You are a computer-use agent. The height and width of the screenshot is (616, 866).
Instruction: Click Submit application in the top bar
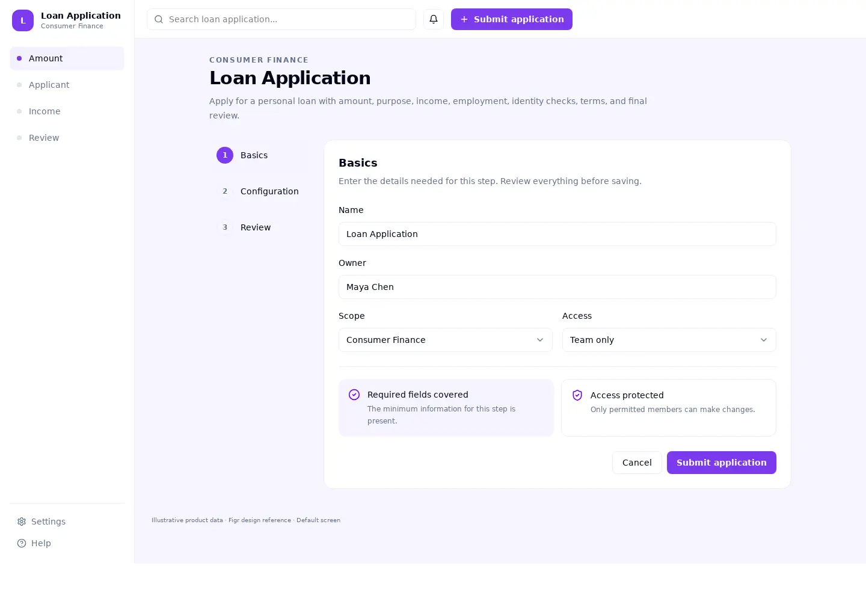512,19
